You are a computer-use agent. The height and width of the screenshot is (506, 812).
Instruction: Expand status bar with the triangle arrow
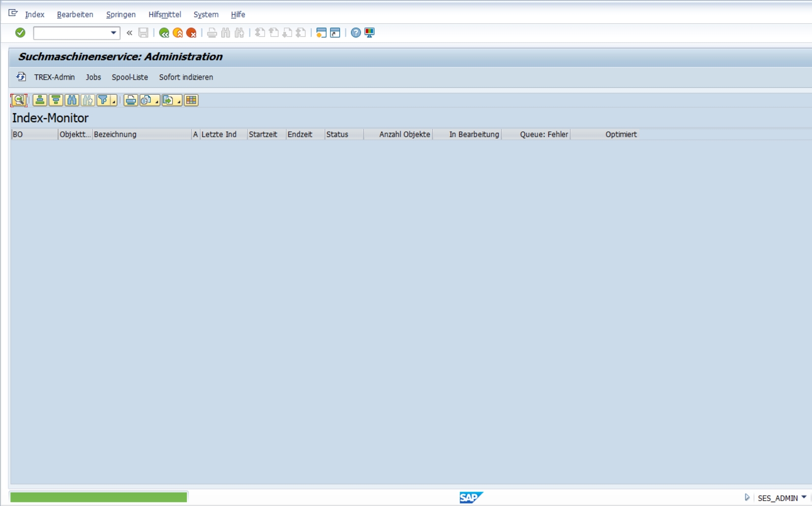click(x=747, y=498)
